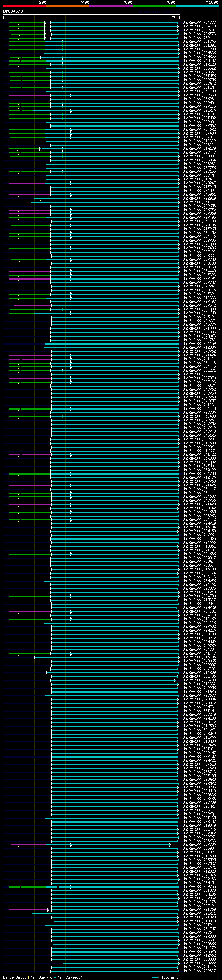This screenshot has height=980, width=222.
Task: Select label UniRef100_C8XPS1
Action: coord(199,99)
